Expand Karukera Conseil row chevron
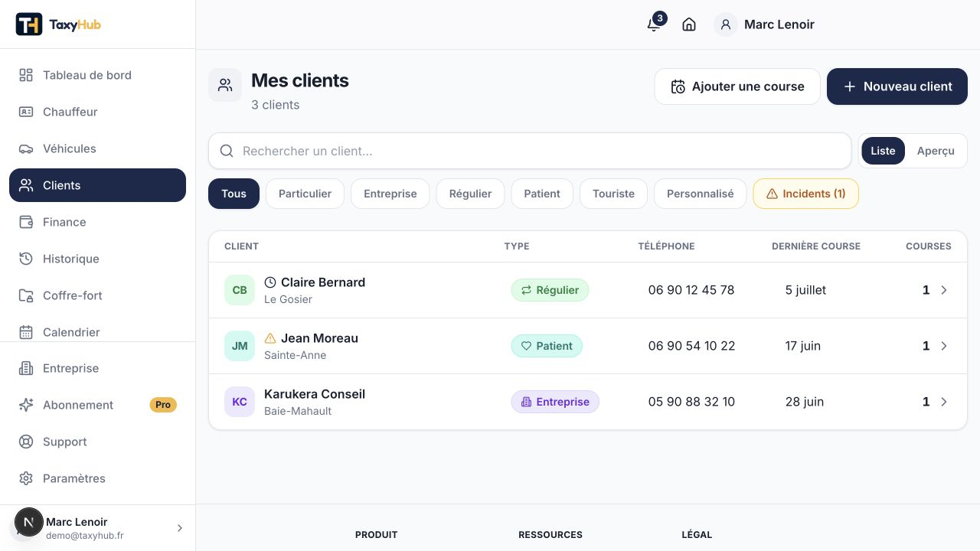Screen dimensions: 980x551 pos(944,402)
